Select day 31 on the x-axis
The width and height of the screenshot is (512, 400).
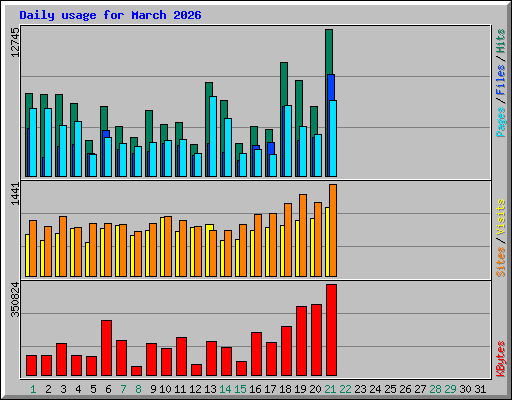(x=480, y=389)
